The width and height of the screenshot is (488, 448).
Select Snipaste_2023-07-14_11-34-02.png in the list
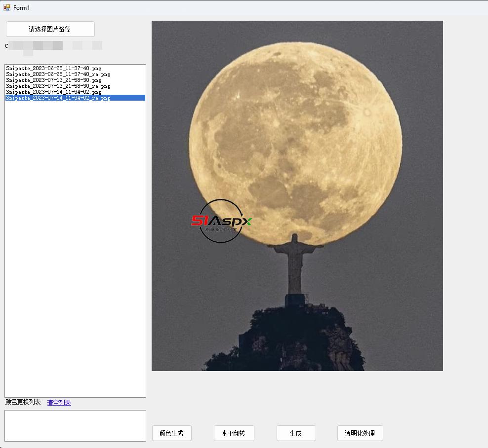53,92
